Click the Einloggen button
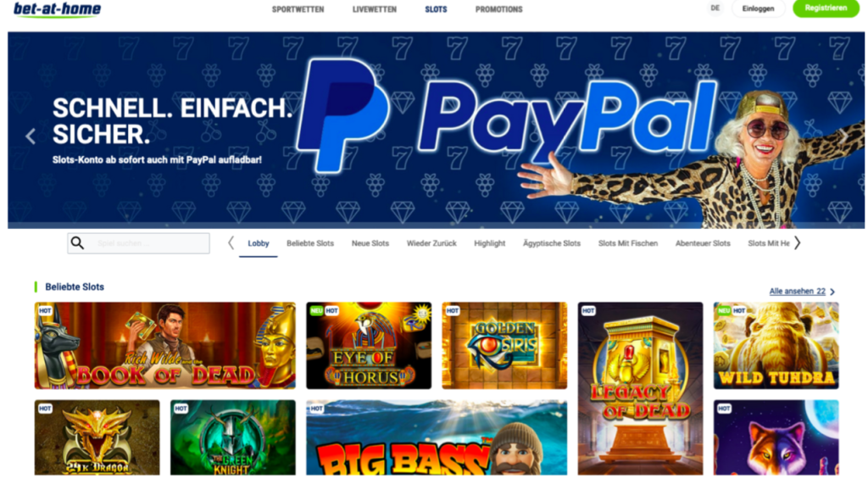The height and width of the screenshot is (479, 868). [759, 8]
